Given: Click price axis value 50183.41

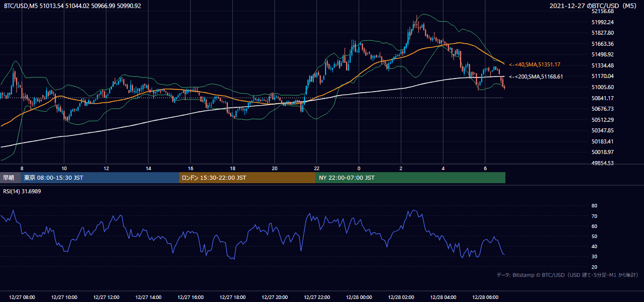Looking at the screenshot, I should coord(602,141).
